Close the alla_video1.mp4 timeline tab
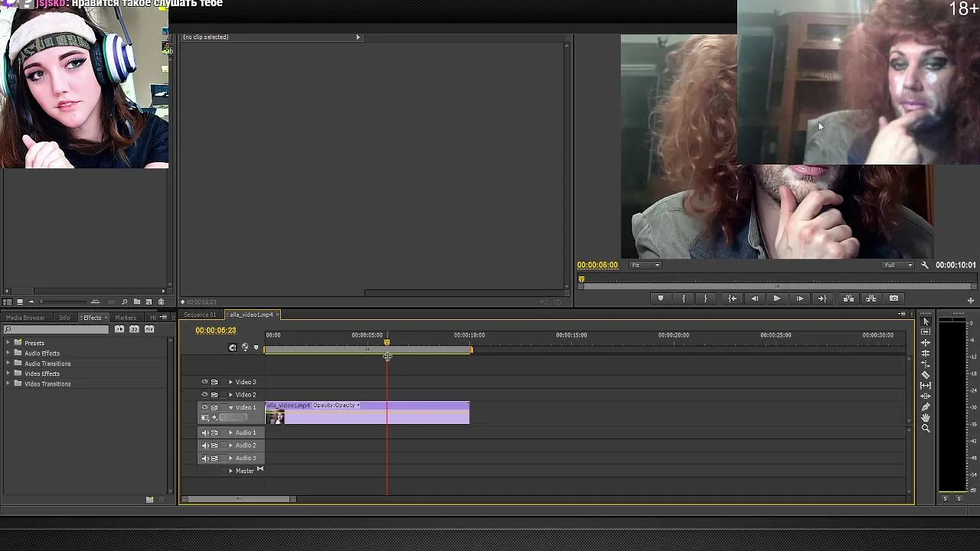The height and width of the screenshot is (551, 980). [x=279, y=315]
